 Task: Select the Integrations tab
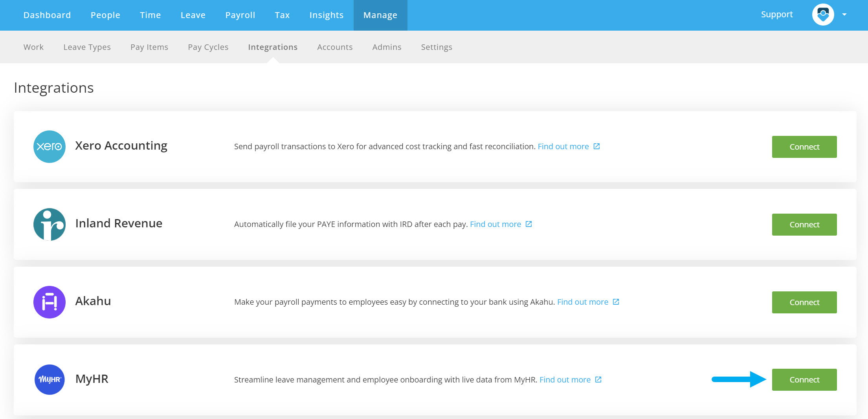pyautogui.click(x=273, y=47)
